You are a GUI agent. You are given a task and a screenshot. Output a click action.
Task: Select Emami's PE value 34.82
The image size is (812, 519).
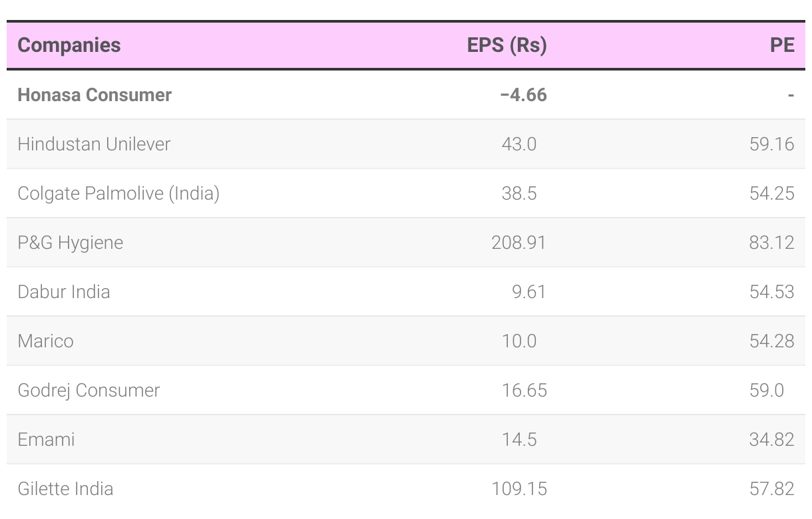(x=771, y=440)
